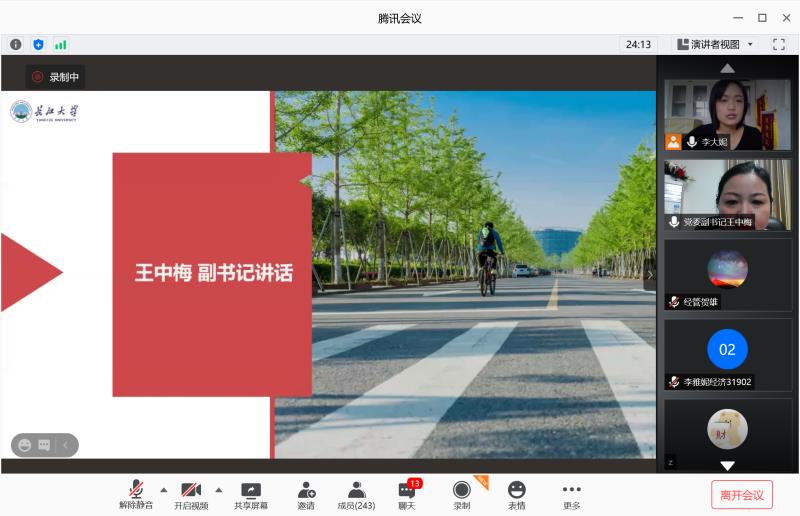Open the Emoji reactions (表情) menu
Viewport: 800px width, 516px height.
pyautogui.click(x=516, y=494)
